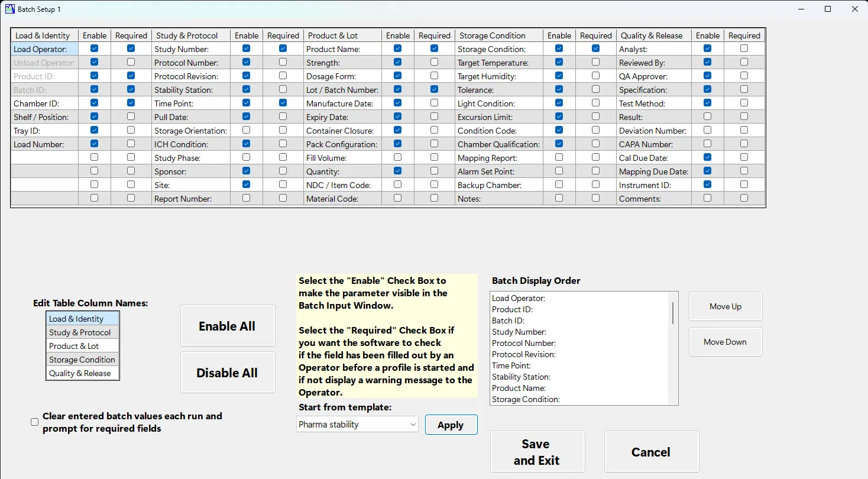Toggle Enable checkbox for Load Operator
This screenshot has height=479, width=868.
pos(95,48)
